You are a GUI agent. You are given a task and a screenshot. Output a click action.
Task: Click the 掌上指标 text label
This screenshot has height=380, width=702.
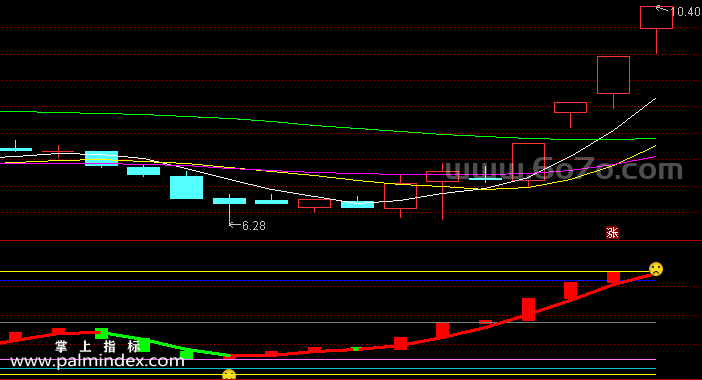point(98,346)
